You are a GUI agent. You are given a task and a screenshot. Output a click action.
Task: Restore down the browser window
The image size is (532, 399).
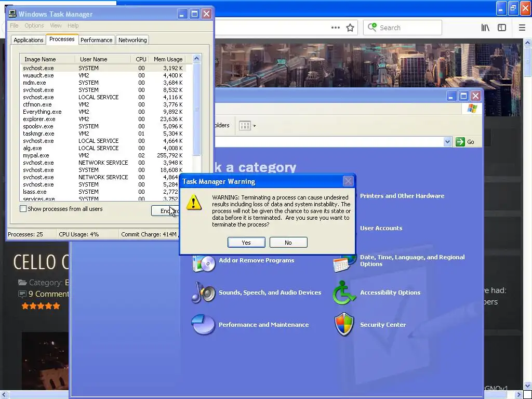pos(513,8)
